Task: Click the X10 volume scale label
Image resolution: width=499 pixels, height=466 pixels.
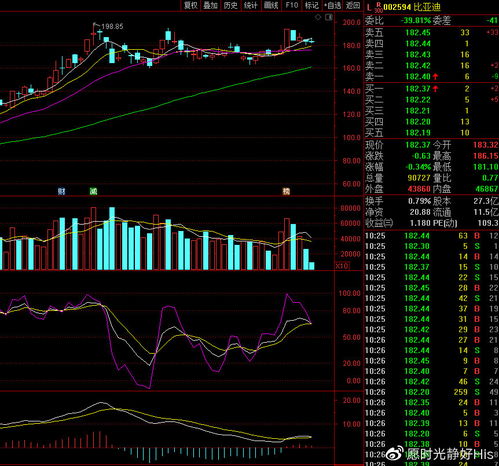Action: [x=342, y=266]
